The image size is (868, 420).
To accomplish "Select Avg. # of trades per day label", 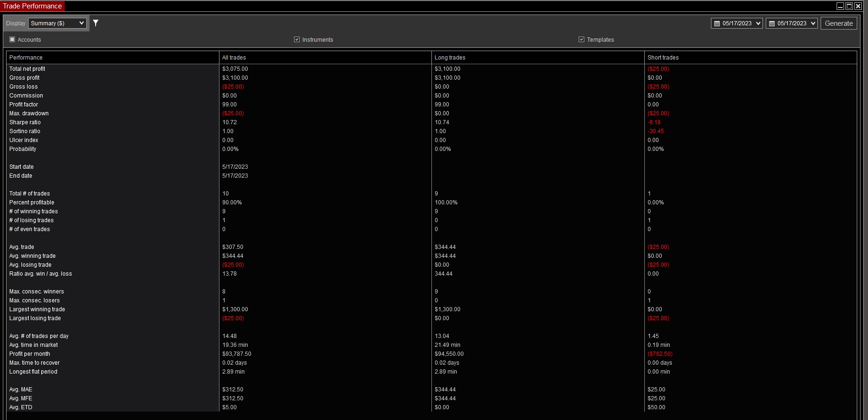I will point(39,336).
